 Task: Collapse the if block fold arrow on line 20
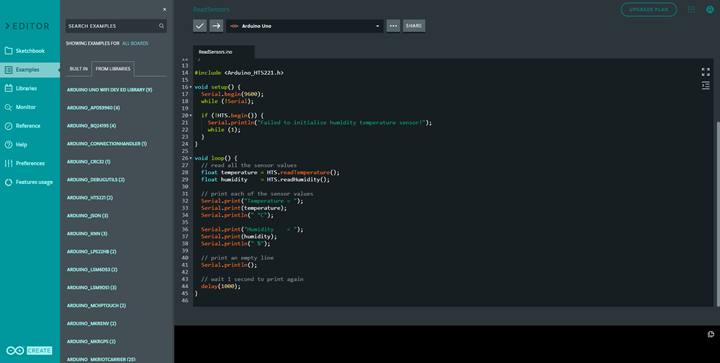[191, 115]
